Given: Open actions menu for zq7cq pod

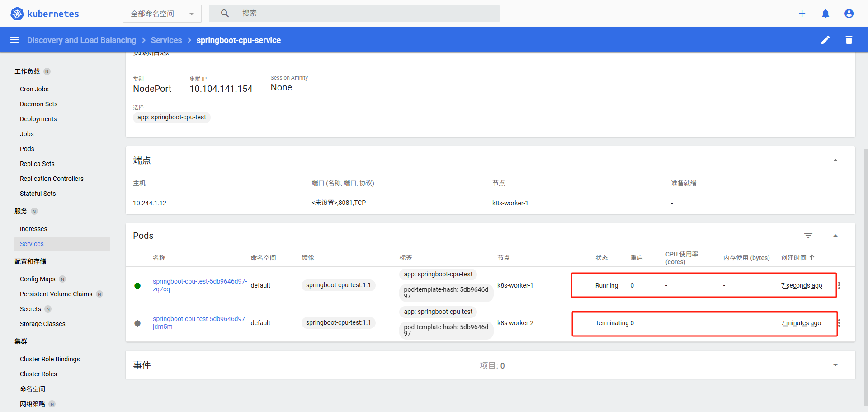Looking at the screenshot, I should point(839,285).
